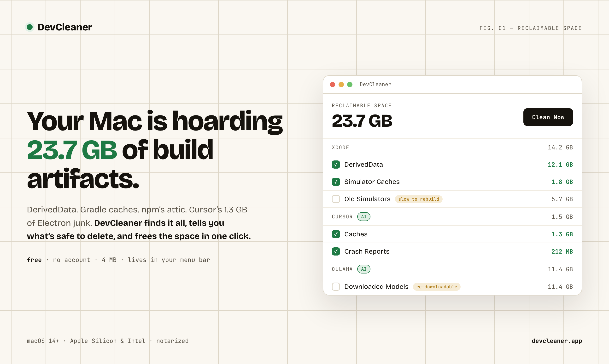Click the 12.1 GB DerivedData size
609x364 pixels.
tap(560, 165)
